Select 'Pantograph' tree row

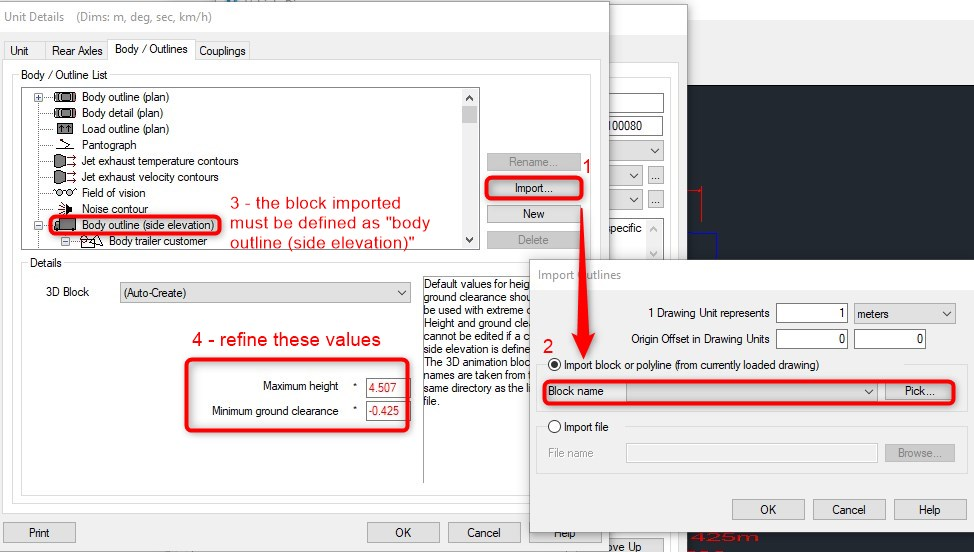(109, 145)
